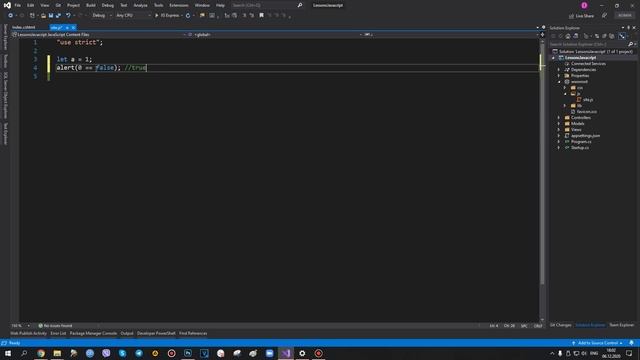Open Web Publish Activity tab
The width and height of the screenshot is (640, 360).
tap(29, 333)
